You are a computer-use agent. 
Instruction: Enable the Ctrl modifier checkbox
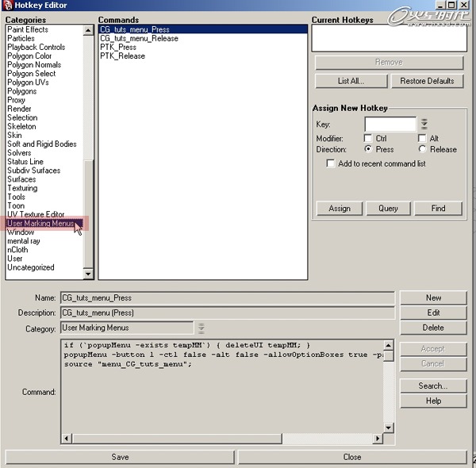[368, 138]
